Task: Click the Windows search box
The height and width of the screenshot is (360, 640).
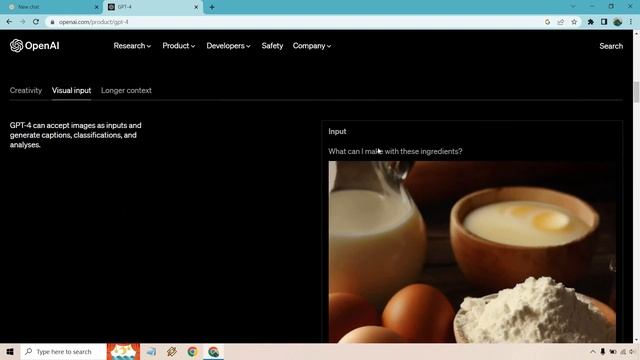Action: (63, 351)
